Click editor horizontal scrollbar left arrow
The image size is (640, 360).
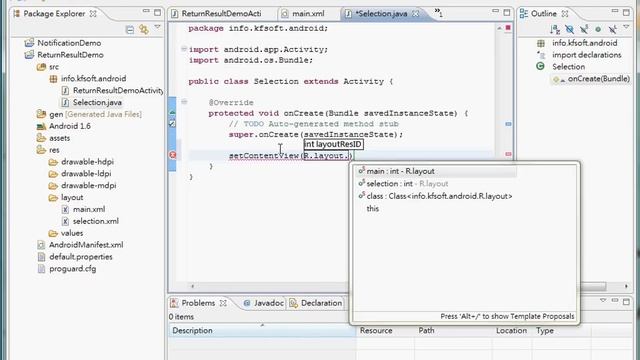pos(192,286)
